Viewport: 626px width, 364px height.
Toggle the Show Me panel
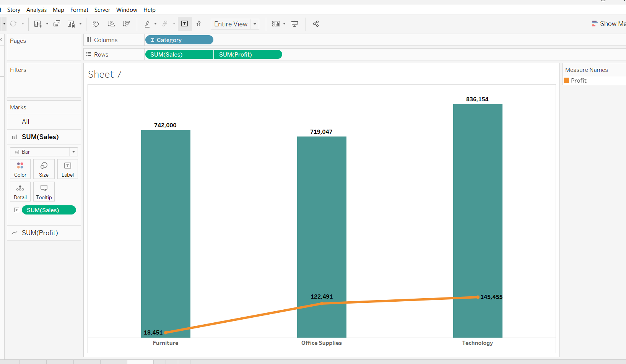pyautogui.click(x=608, y=24)
